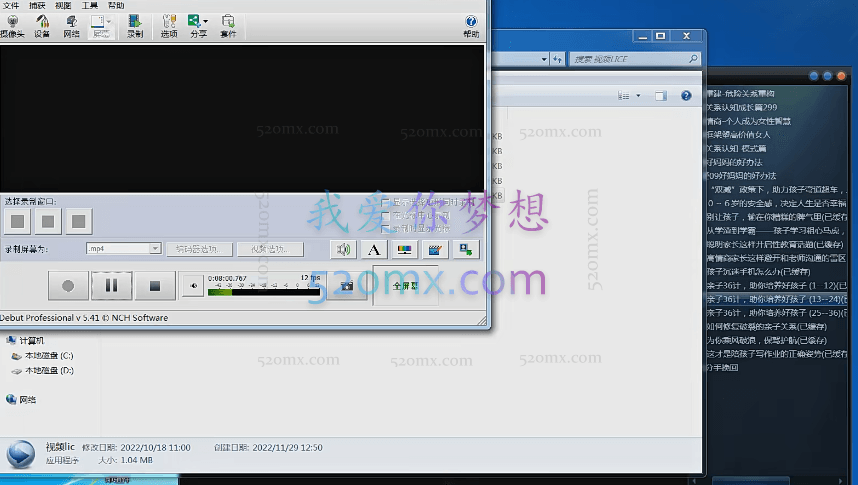Open audio settings speaker icon

click(343, 249)
